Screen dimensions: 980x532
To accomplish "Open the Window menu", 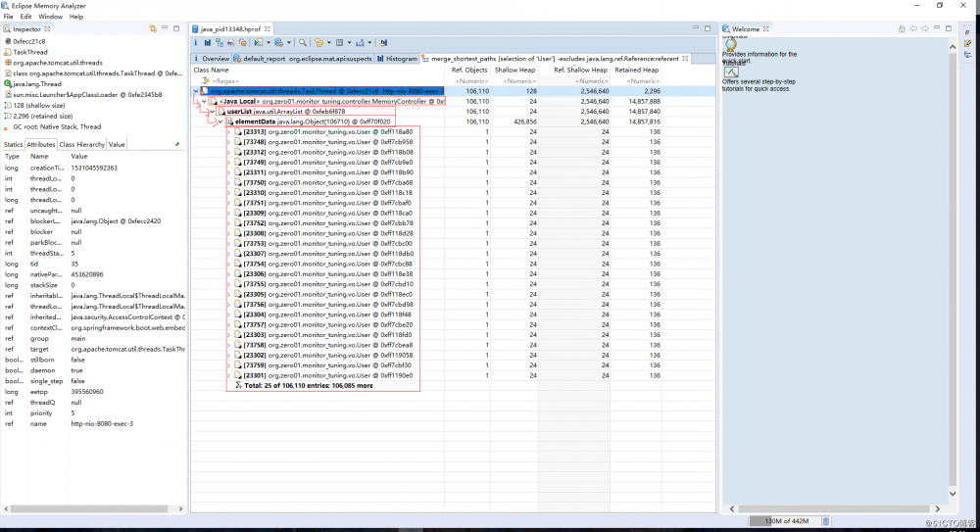I will (x=50, y=17).
